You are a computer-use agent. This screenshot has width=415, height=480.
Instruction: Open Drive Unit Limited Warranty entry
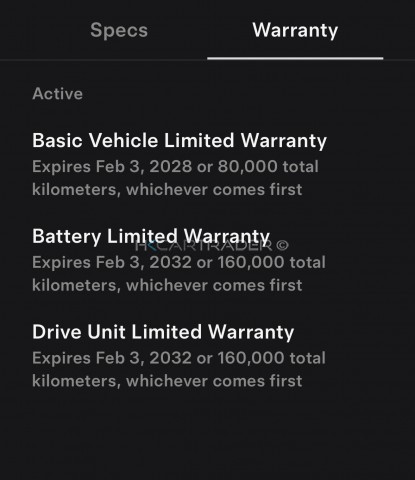[163, 332]
